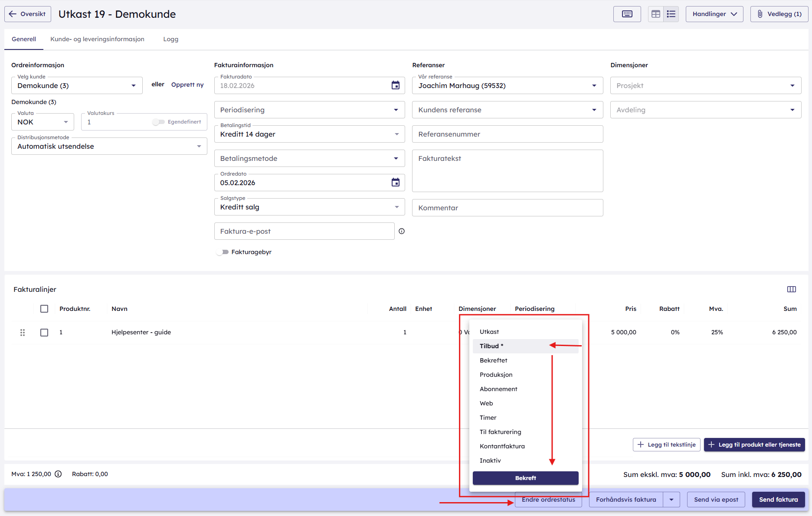The height and width of the screenshot is (516, 812).
Task: Tick the select-all checkbox in table header
Action: (44, 309)
